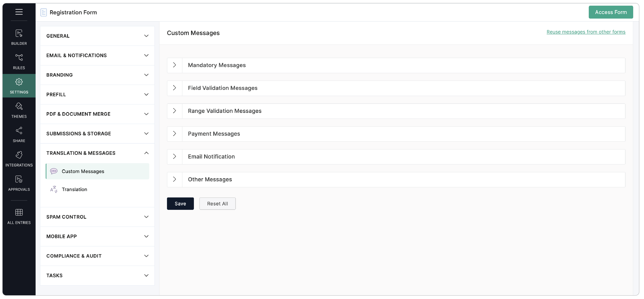Open the Translation settings page

[75, 189]
